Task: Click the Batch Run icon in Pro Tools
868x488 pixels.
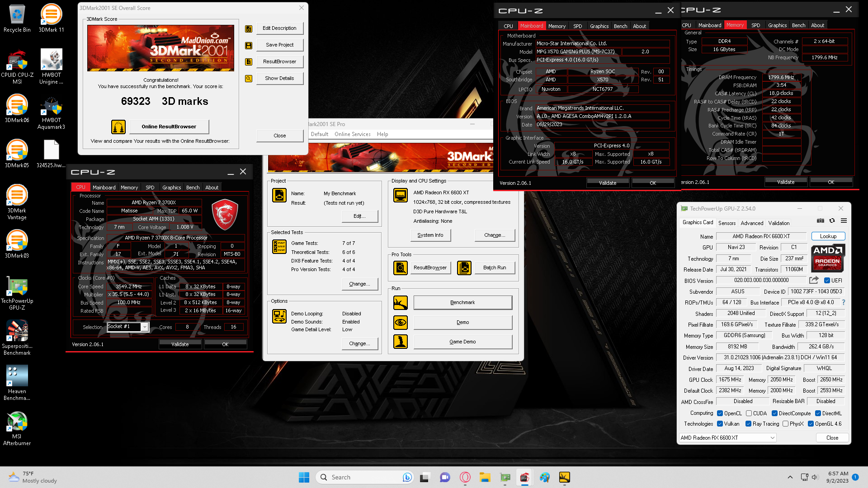Action: (464, 268)
